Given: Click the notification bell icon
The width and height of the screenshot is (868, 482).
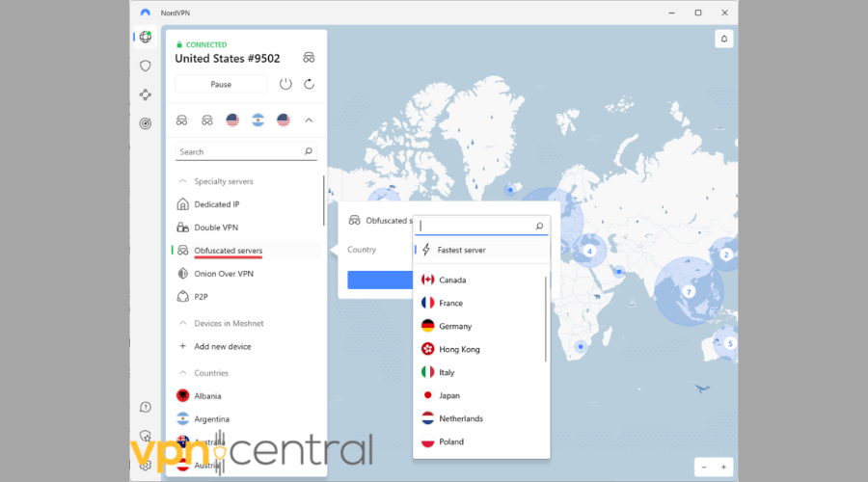Looking at the screenshot, I should (x=723, y=39).
